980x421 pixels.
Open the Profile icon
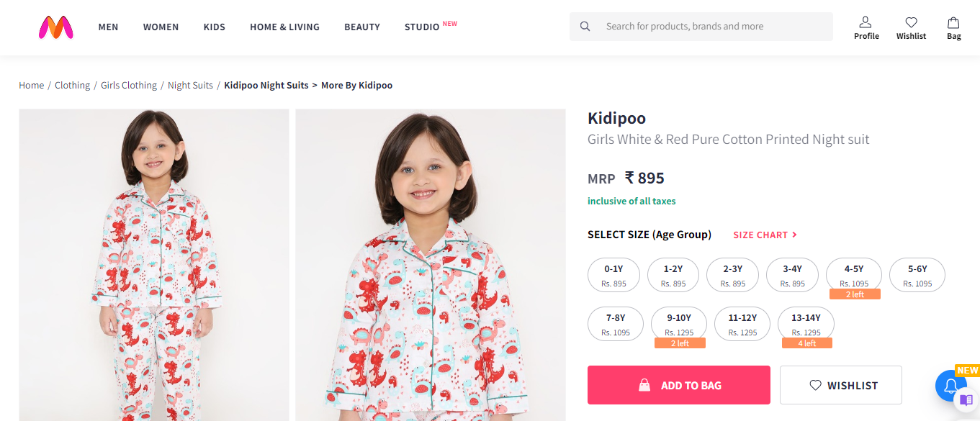[x=866, y=22]
